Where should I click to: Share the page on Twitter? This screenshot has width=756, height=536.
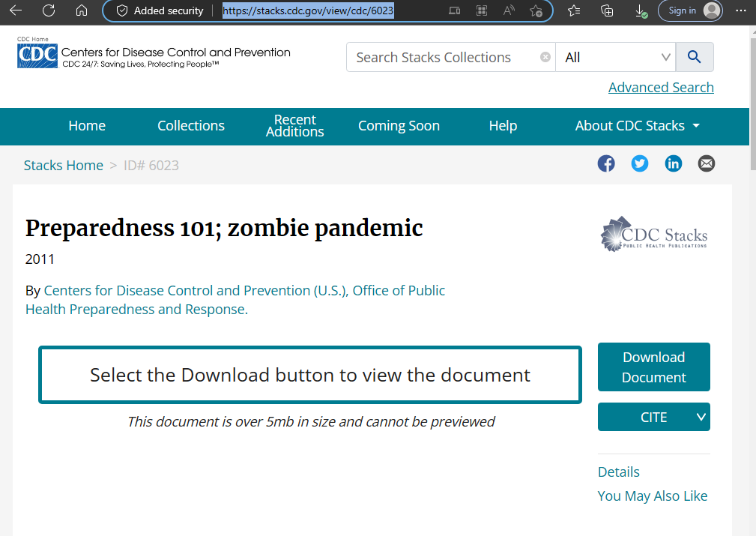pos(640,163)
